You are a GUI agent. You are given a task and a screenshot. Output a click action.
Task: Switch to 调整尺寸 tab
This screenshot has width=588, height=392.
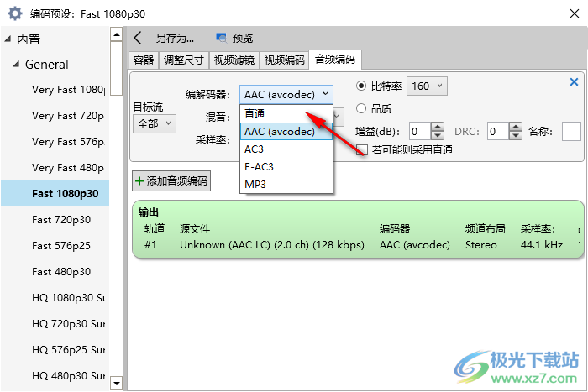coord(184,60)
